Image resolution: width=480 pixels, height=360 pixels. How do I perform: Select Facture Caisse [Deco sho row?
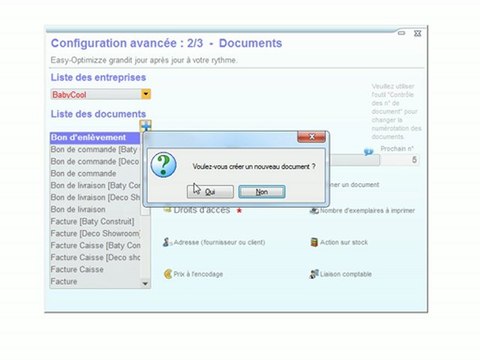click(95, 258)
